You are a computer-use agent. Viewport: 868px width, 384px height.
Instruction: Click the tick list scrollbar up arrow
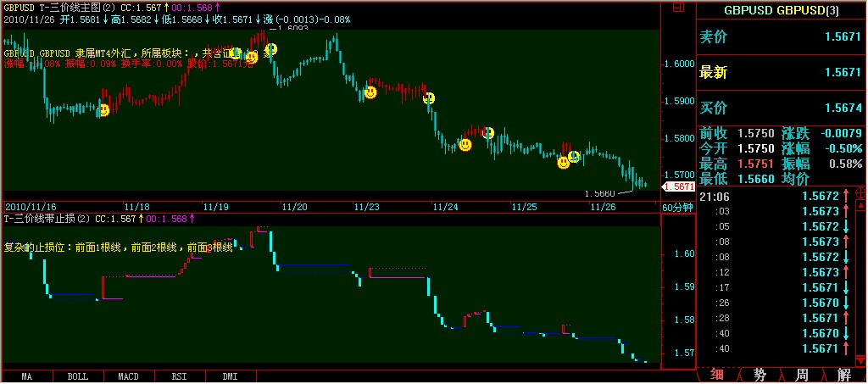pos(862,204)
